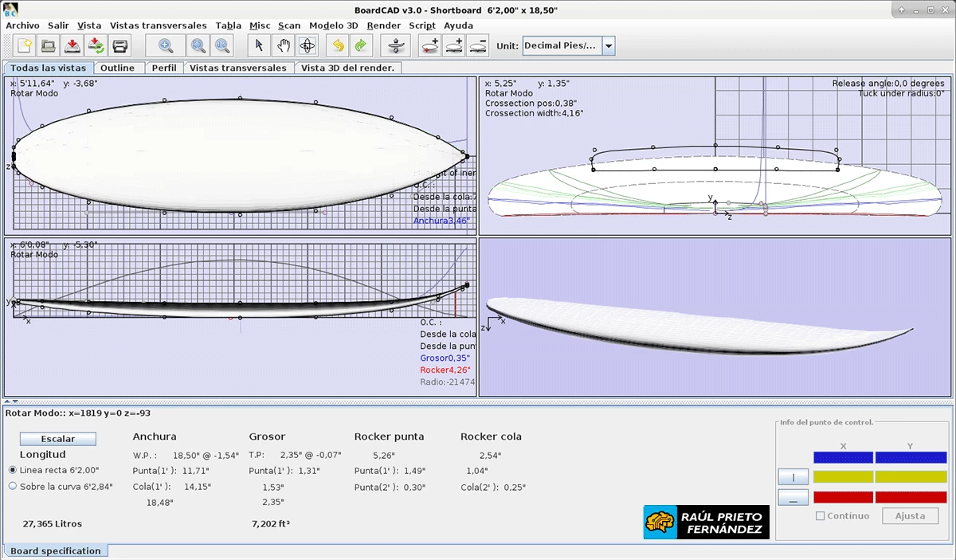Activate the hand Pan tool
This screenshot has height=560, width=956.
tap(283, 45)
